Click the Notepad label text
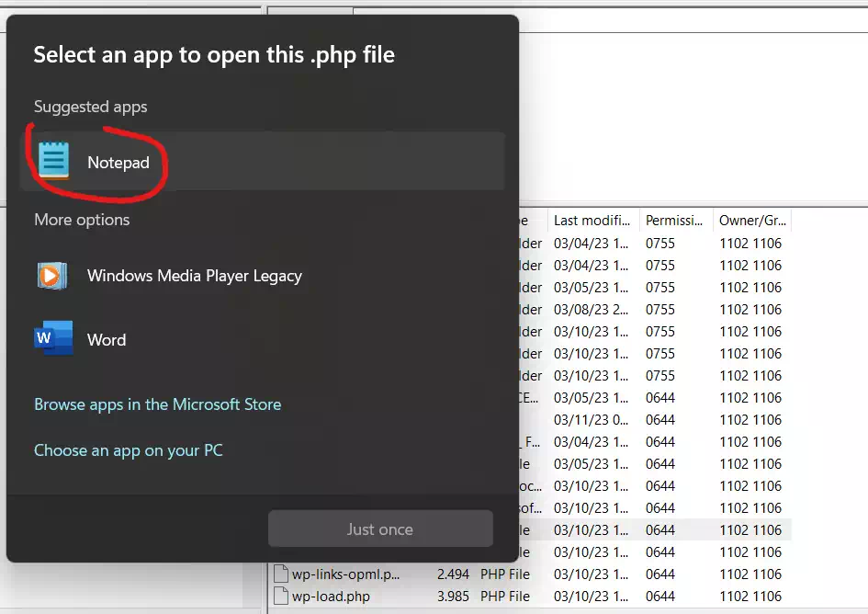Image resolution: width=868 pixels, height=614 pixels. pos(118,163)
